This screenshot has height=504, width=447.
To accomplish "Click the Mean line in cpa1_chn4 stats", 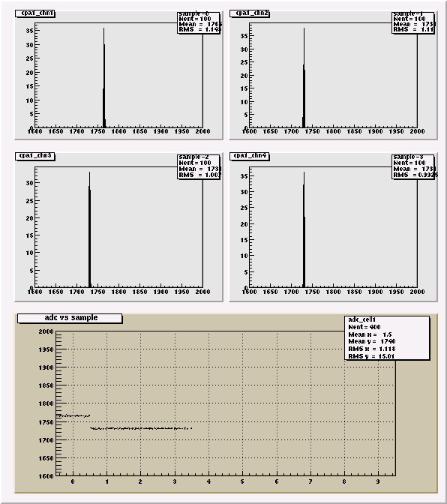I will [414, 169].
